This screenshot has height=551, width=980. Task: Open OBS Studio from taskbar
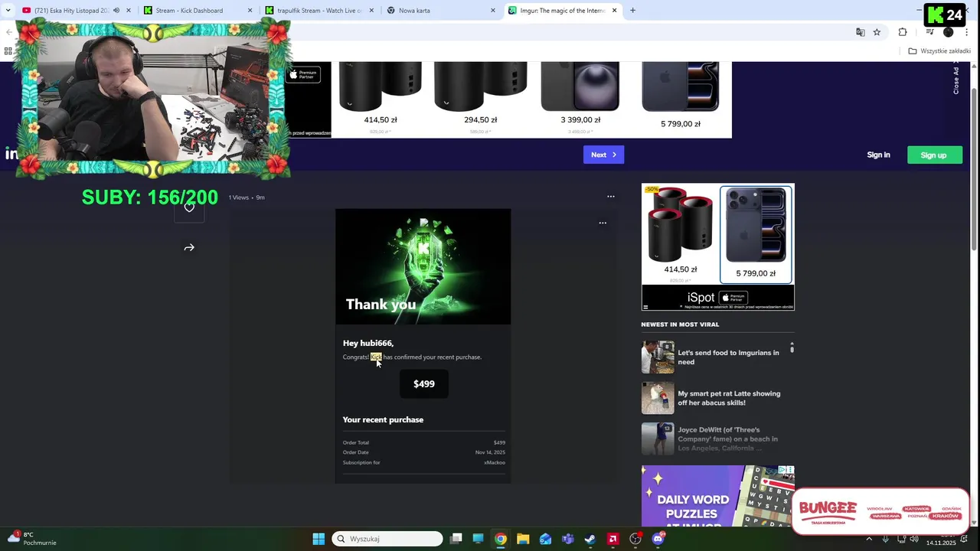coord(635,539)
